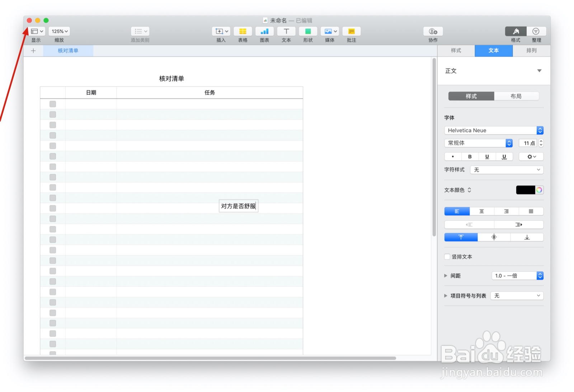Insert a shape

[x=308, y=32]
